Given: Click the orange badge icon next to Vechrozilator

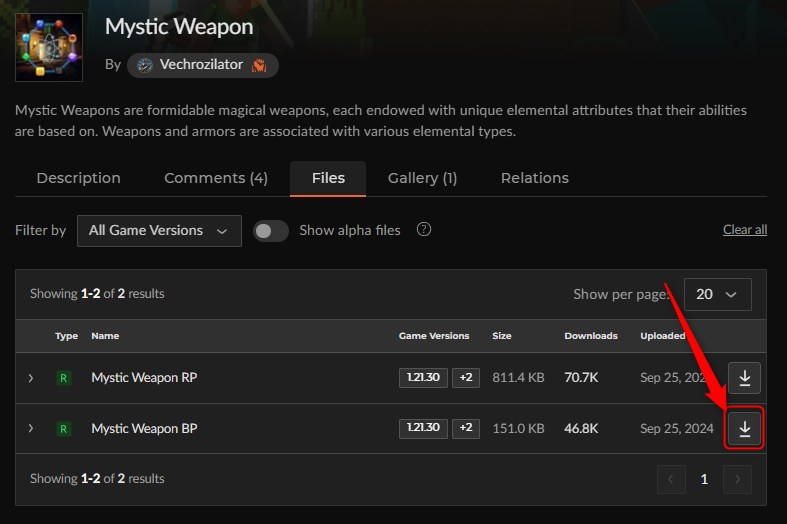Looking at the screenshot, I should pyautogui.click(x=259, y=65).
